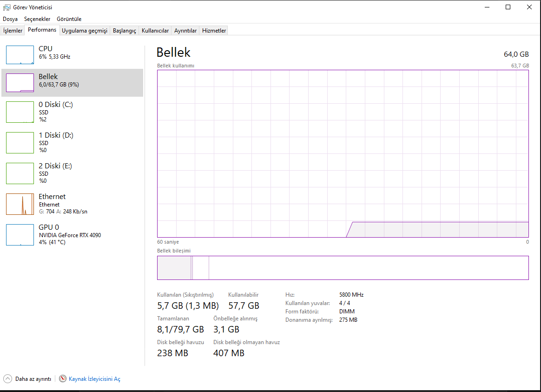Expand the Görüntüle menu
The width and height of the screenshot is (541, 392).
tap(69, 19)
